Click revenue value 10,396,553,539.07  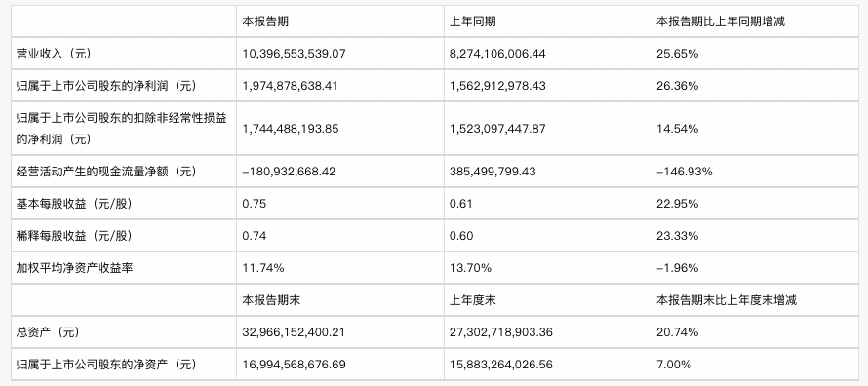coord(294,54)
